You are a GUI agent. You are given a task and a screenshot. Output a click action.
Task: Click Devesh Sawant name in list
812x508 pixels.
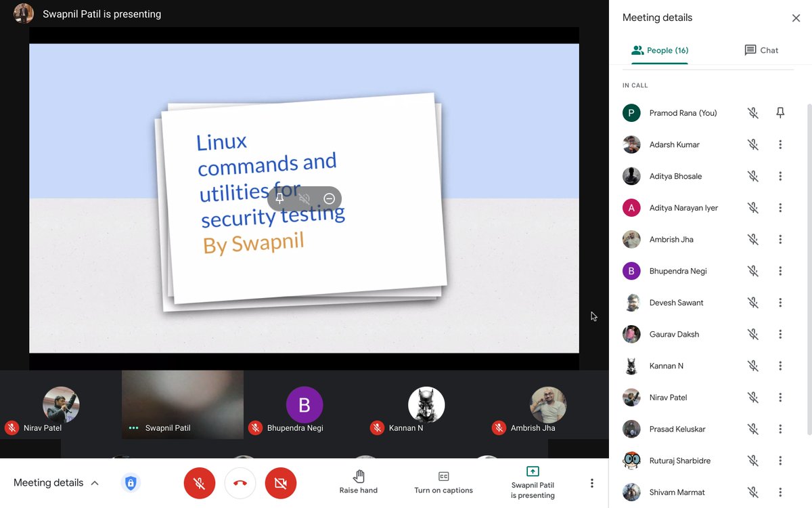676,303
